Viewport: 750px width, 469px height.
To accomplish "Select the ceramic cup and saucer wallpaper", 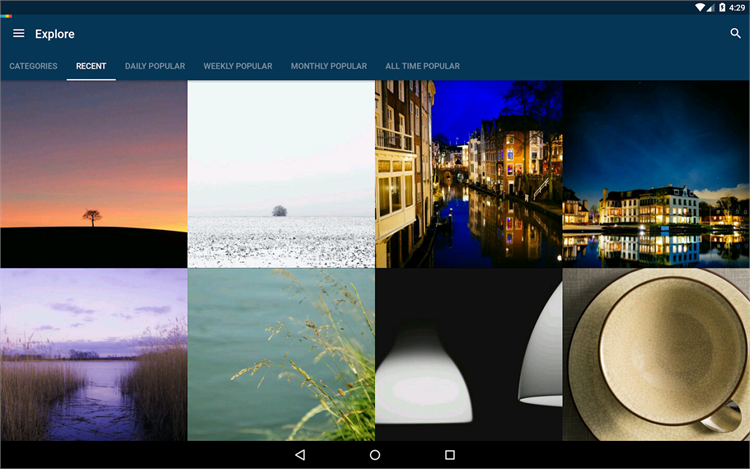I will tap(656, 355).
